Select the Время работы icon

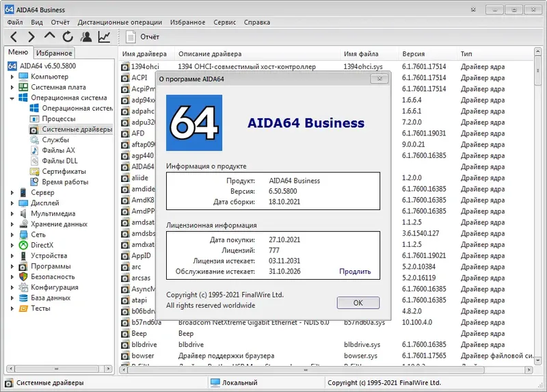(x=34, y=182)
